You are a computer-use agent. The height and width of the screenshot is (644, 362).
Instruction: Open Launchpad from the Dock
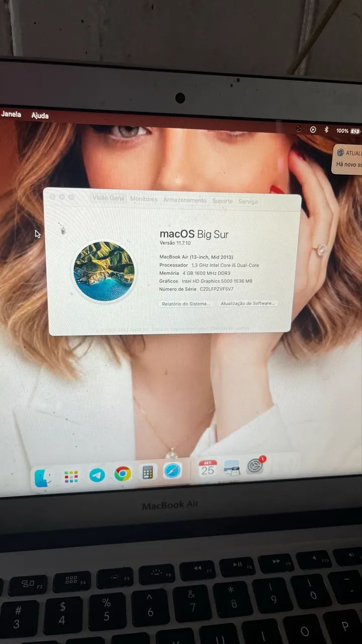[x=71, y=476]
